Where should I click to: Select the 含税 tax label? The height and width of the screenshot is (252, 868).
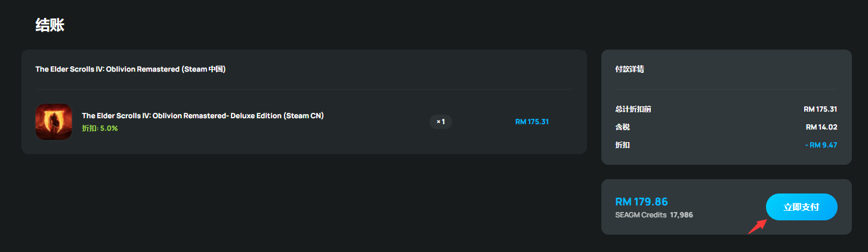pos(622,127)
